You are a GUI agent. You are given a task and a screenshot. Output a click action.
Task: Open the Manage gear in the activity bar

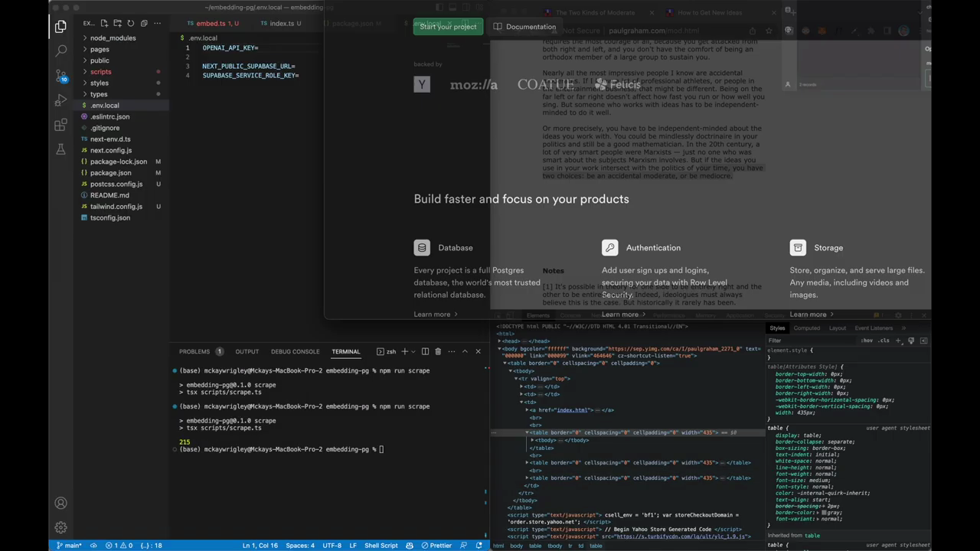point(60,527)
